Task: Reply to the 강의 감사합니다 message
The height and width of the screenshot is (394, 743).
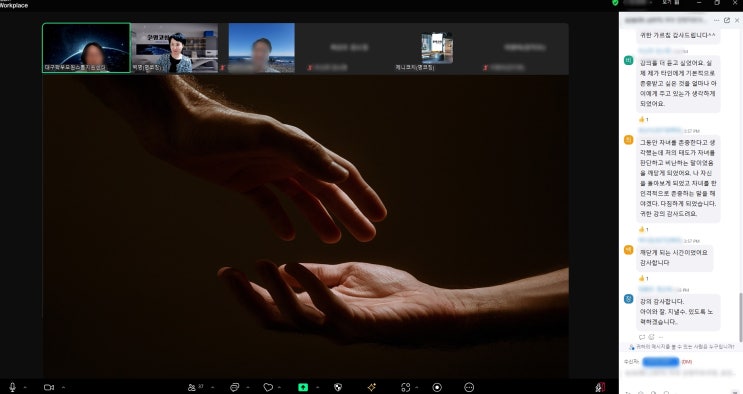Action: click(x=642, y=337)
